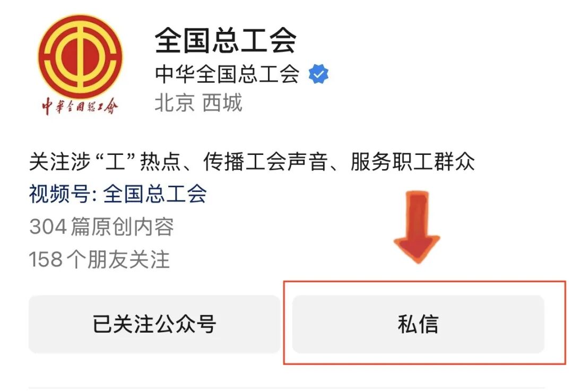Viewport: 573px width, 392px height.
Task: View the 304篇原创内容 original articles
Action: (101, 227)
